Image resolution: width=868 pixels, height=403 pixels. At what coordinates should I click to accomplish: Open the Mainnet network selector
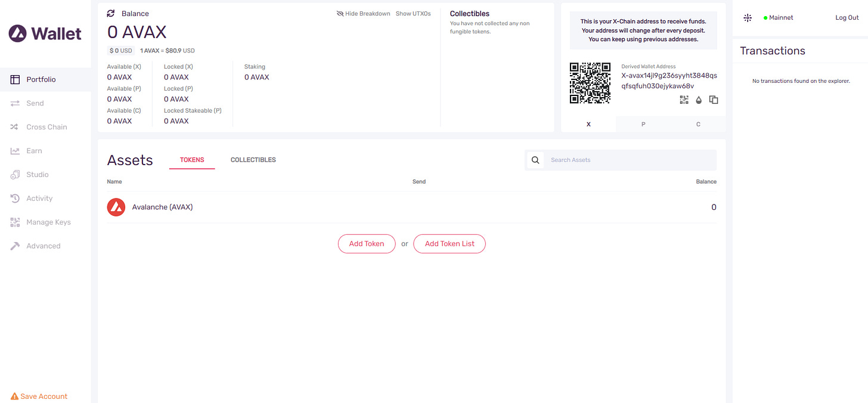pos(779,18)
